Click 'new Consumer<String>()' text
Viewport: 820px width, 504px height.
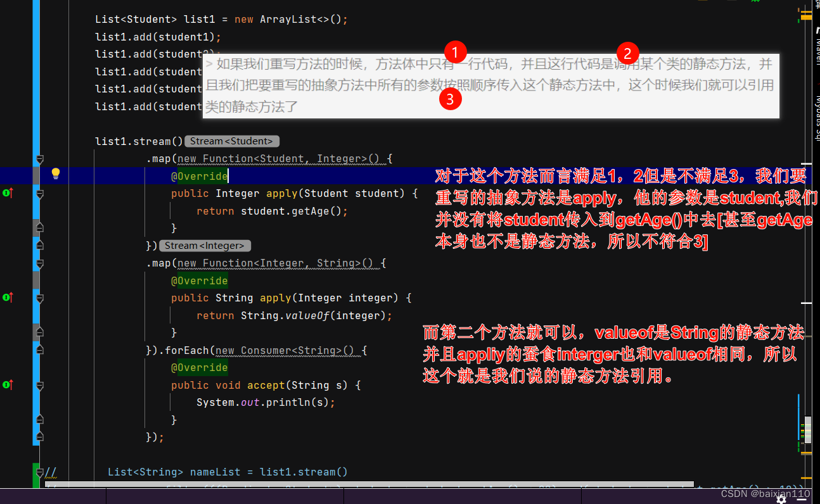tap(285, 350)
